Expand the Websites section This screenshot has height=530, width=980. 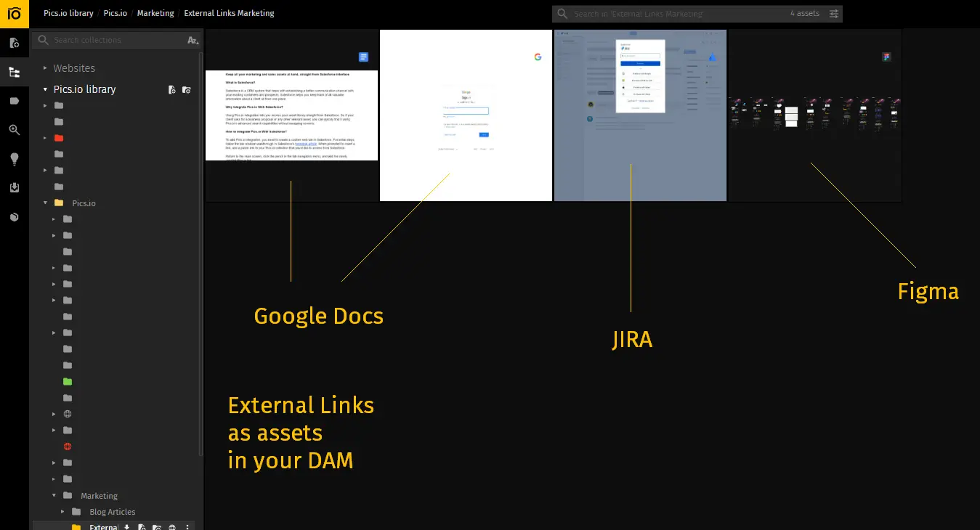pyautogui.click(x=45, y=68)
